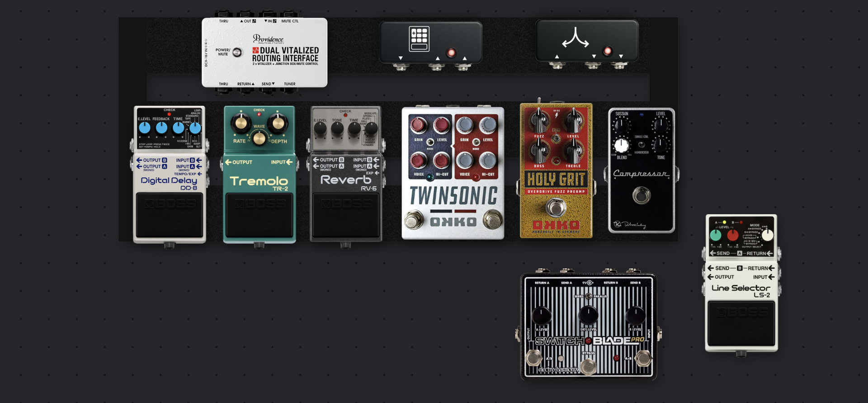This screenshot has width=868, height=403.
Task: Click the TREBLE knob on the Holy Grit pedal
Action: tap(573, 151)
